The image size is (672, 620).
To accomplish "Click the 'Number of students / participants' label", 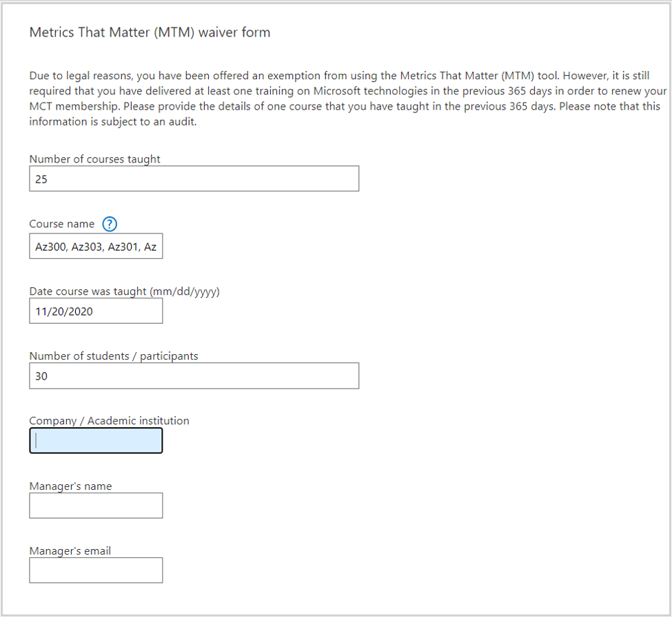I will tap(114, 356).
